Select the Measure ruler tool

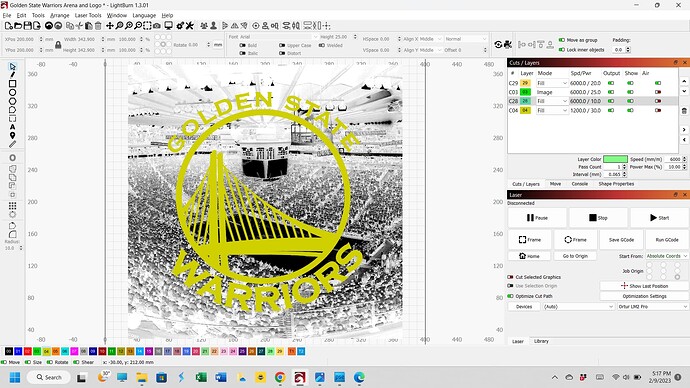click(12, 144)
